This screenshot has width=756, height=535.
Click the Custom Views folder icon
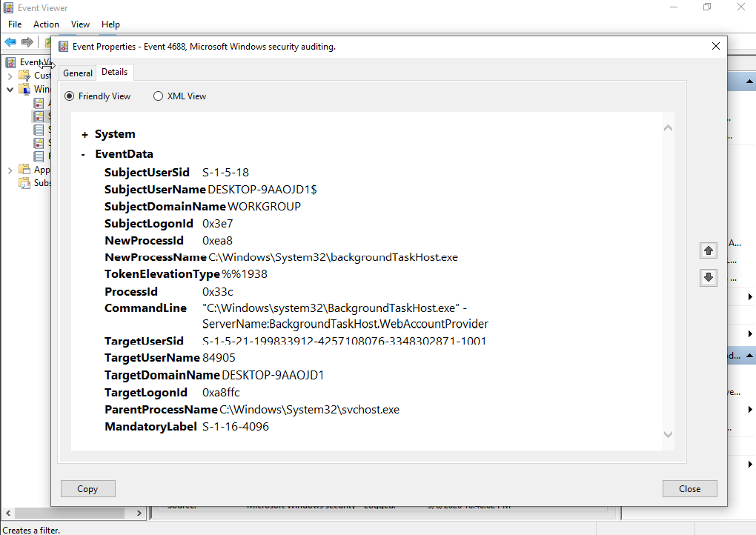pyautogui.click(x=24, y=75)
